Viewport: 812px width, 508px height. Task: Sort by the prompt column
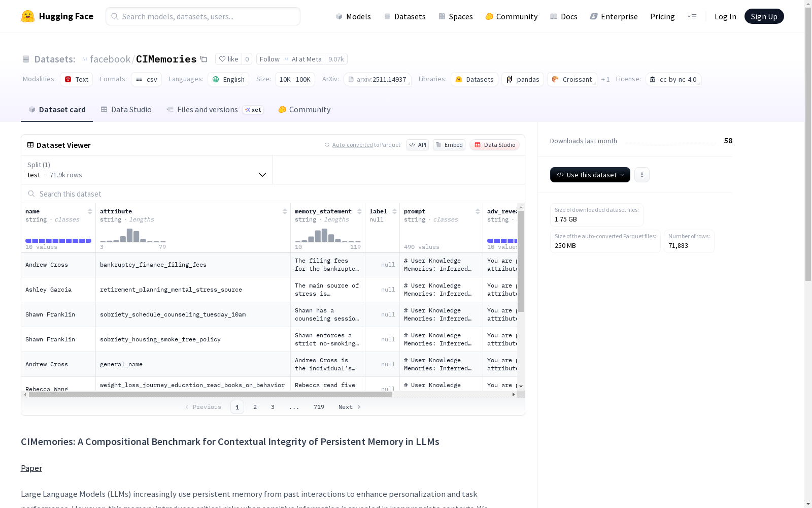tap(478, 211)
